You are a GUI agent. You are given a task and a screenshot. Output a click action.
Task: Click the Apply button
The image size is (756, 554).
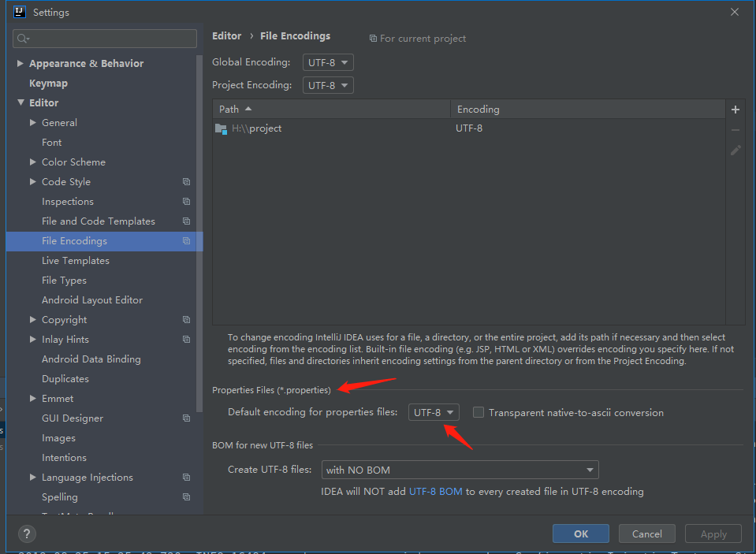(x=713, y=534)
